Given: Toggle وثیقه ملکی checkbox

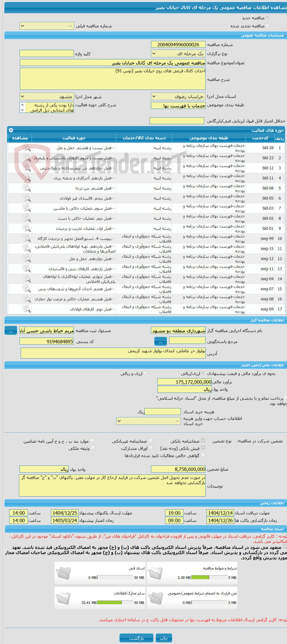Looking at the screenshot, I should 93,448.
